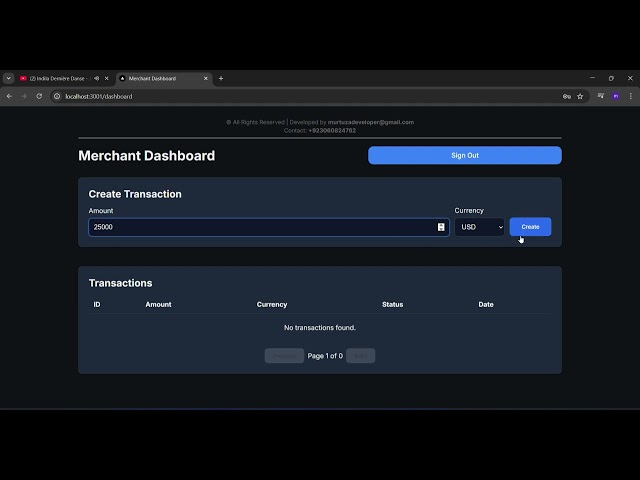This screenshot has height=480, width=640.
Task: Click the Amount input field
Action: click(x=269, y=227)
